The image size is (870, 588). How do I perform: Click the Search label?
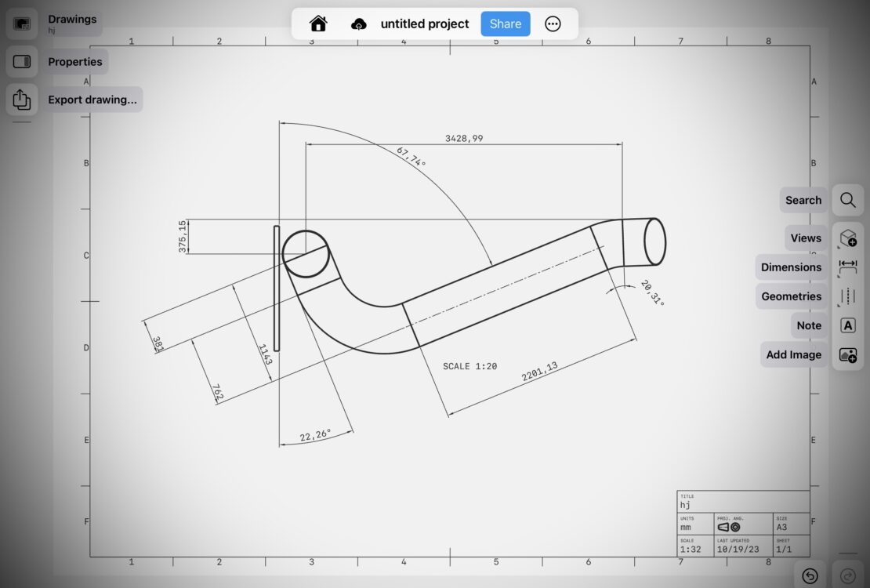pos(803,200)
